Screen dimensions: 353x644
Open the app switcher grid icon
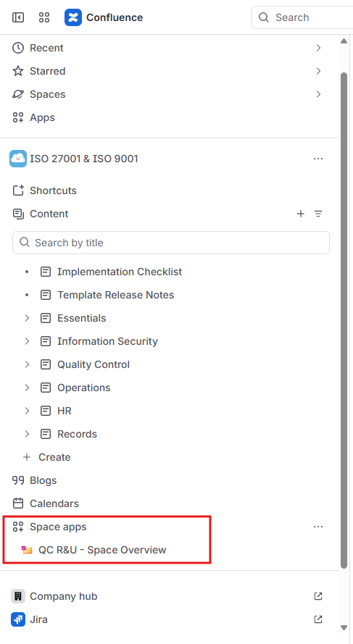coord(44,17)
